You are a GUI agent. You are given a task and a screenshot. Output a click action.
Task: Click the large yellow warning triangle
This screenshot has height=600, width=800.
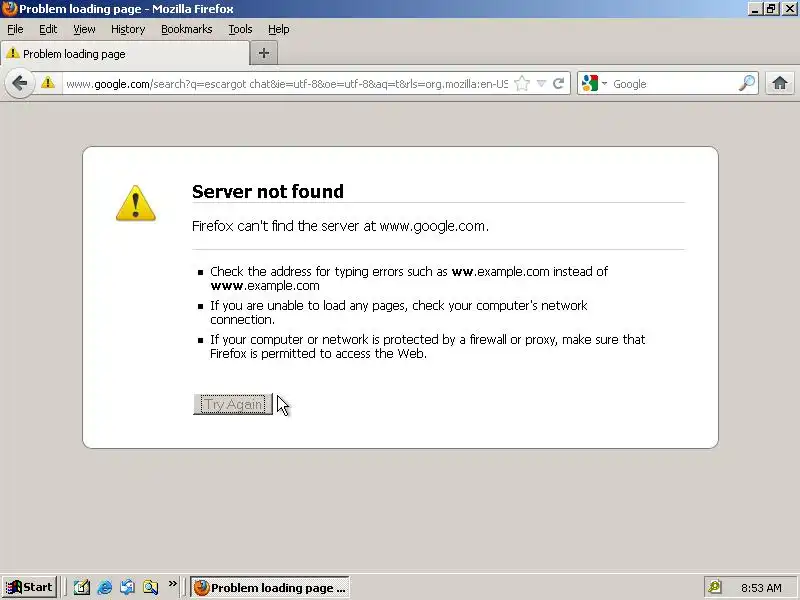[x=136, y=204]
